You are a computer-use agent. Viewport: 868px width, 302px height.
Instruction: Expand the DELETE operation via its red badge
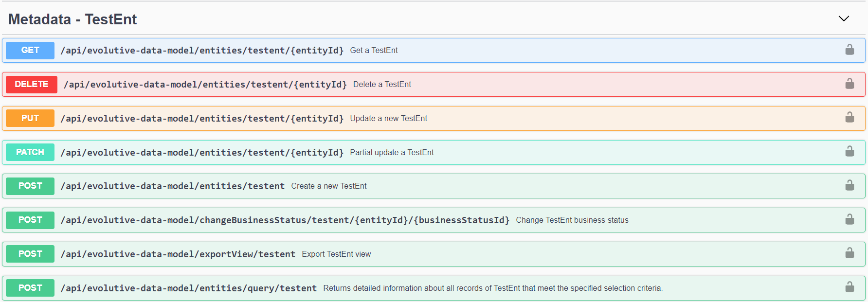tap(32, 84)
